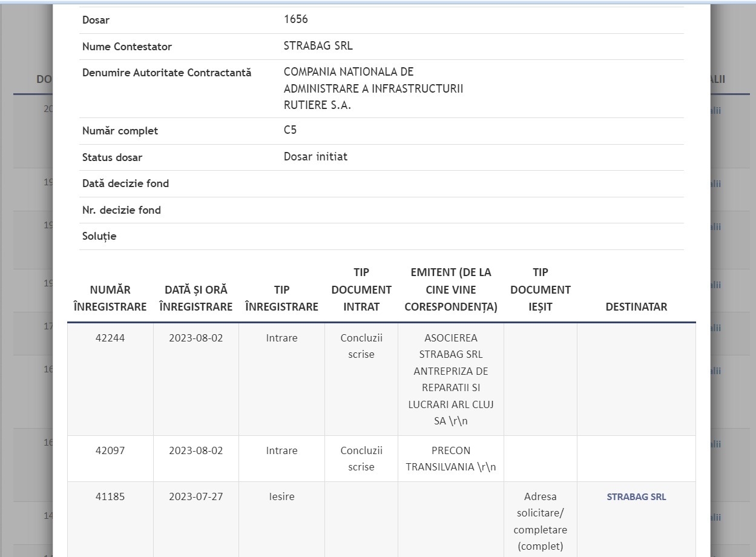Screen dimensions: 756x557
Task: Select Concluzii scrise in row 42244
Action: point(361,346)
